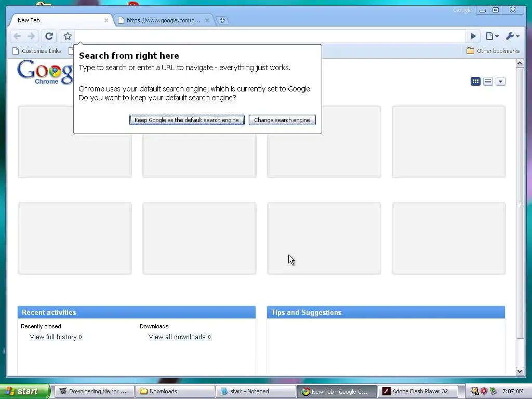
Task: Select the last thumbnail in the top row
Action: (448, 142)
